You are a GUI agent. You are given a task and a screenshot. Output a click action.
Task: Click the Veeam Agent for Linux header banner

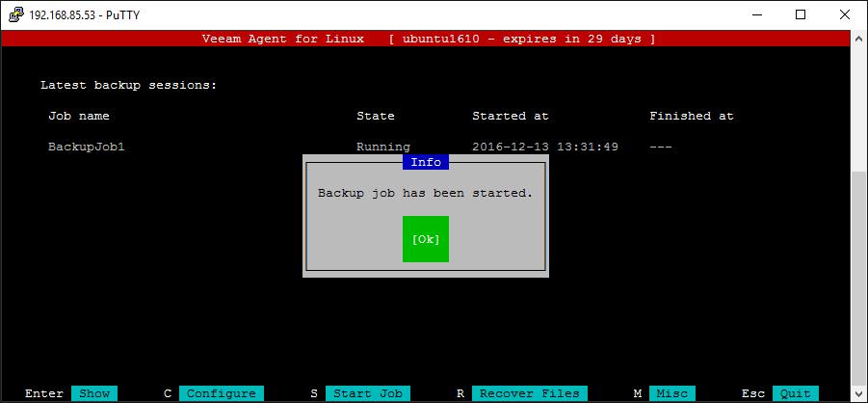[425, 39]
